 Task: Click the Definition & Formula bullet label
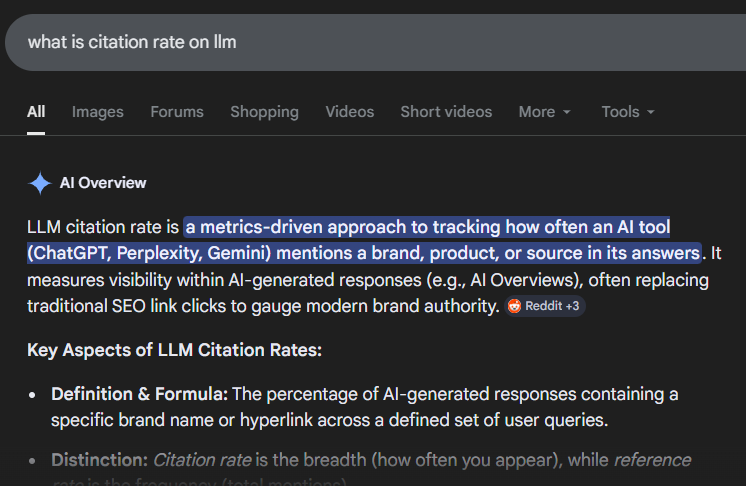139,393
